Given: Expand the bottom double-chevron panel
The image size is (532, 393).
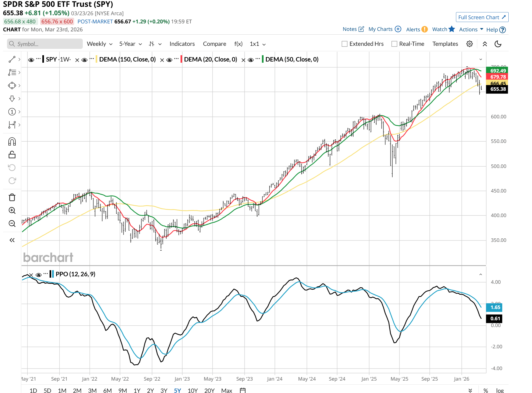Looking at the screenshot, I should coord(470,390).
